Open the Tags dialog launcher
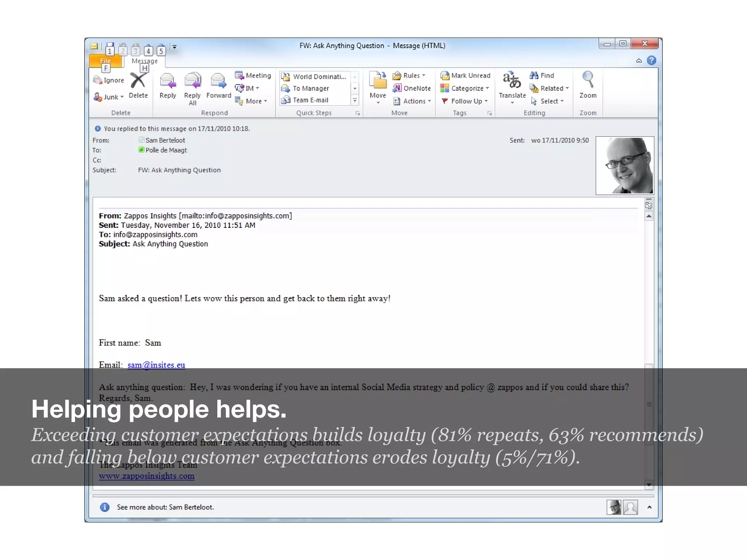Image resolution: width=747 pixels, height=560 pixels. point(489,113)
